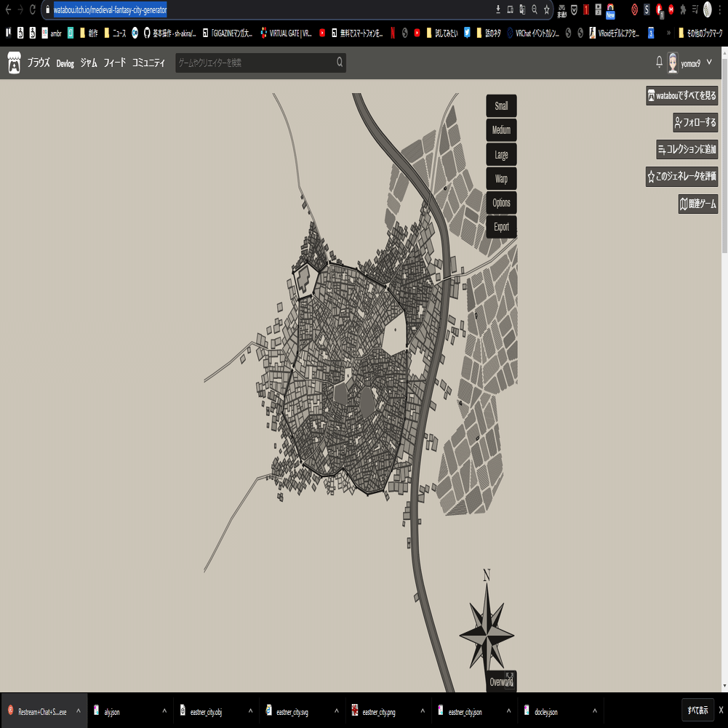Open the Devlog nav item

coord(65,63)
